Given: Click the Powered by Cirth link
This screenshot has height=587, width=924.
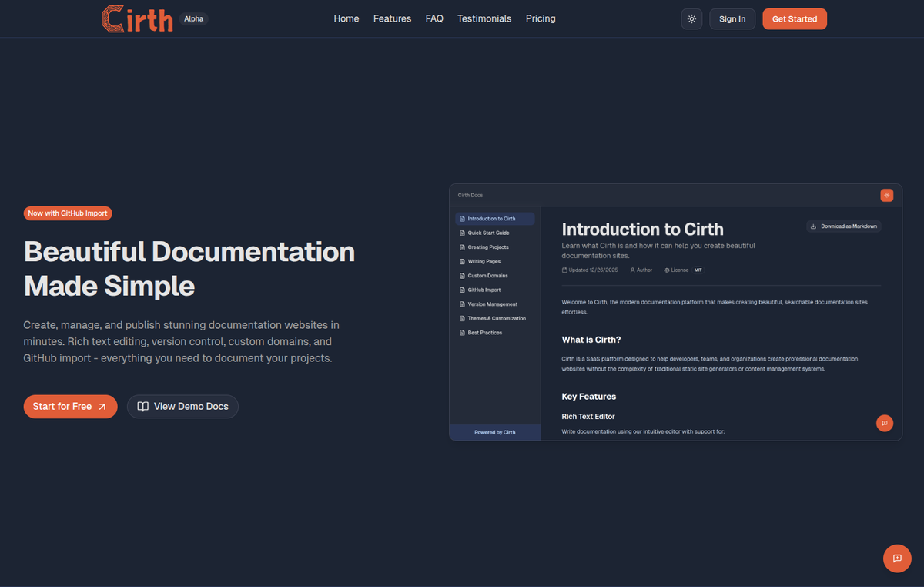Looking at the screenshot, I should [494, 432].
